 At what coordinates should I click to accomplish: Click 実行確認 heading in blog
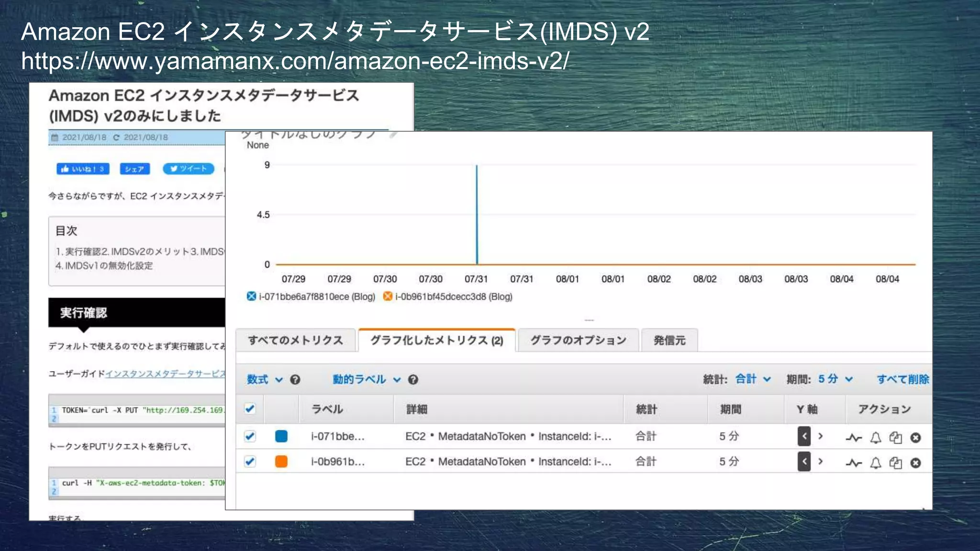pos(137,313)
